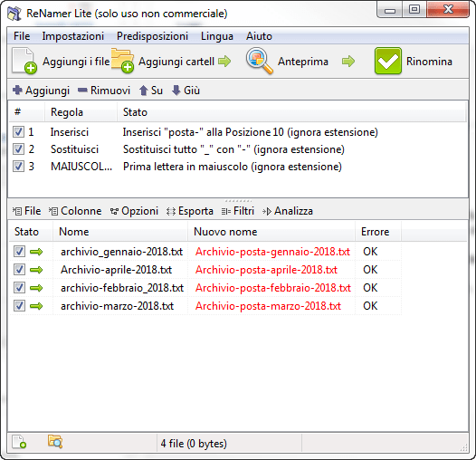Open the Impostazioni menu

tap(73, 36)
